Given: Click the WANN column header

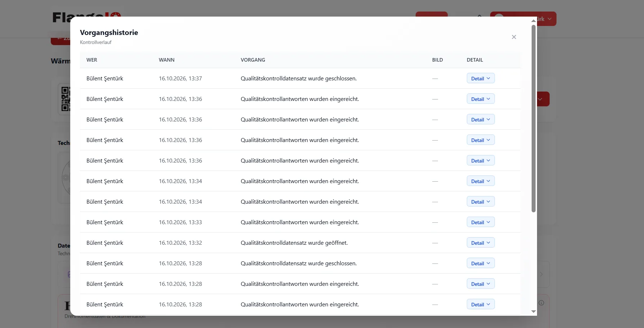Looking at the screenshot, I should coord(166,60).
